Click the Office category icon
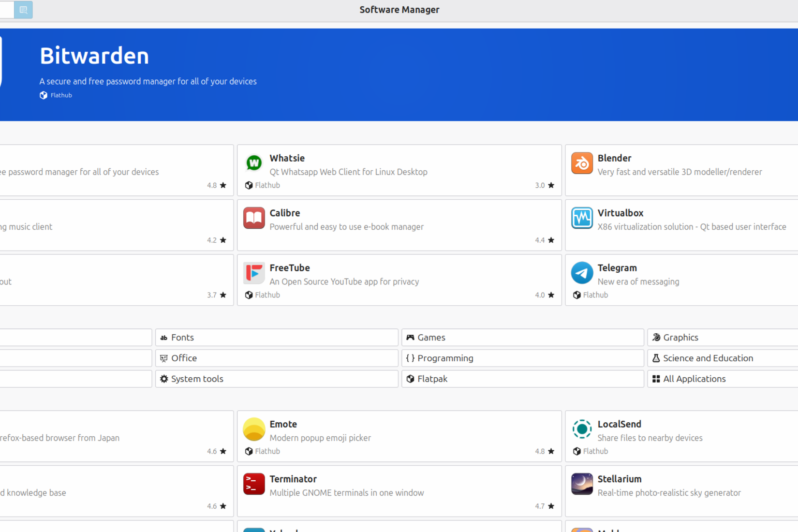This screenshot has width=798, height=532. (164, 358)
